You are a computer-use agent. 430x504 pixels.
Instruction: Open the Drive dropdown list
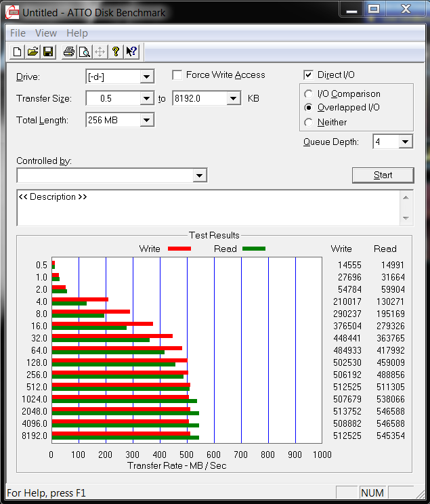[147, 77]
